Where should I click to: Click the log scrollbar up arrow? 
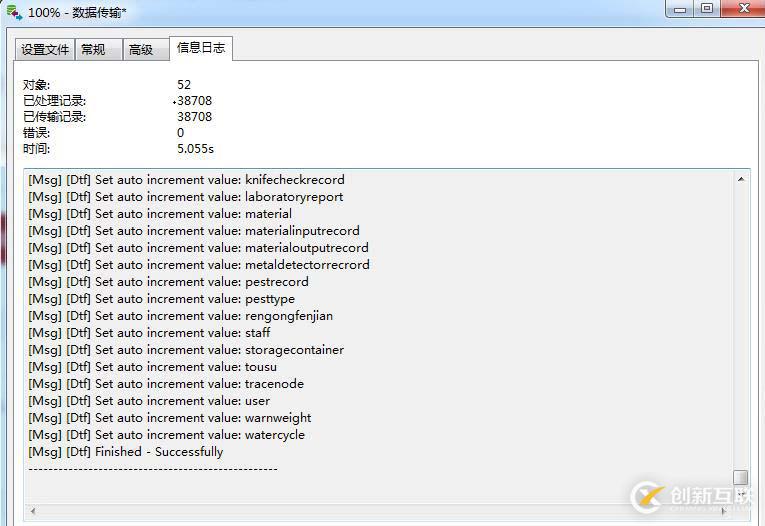[740, 179]
